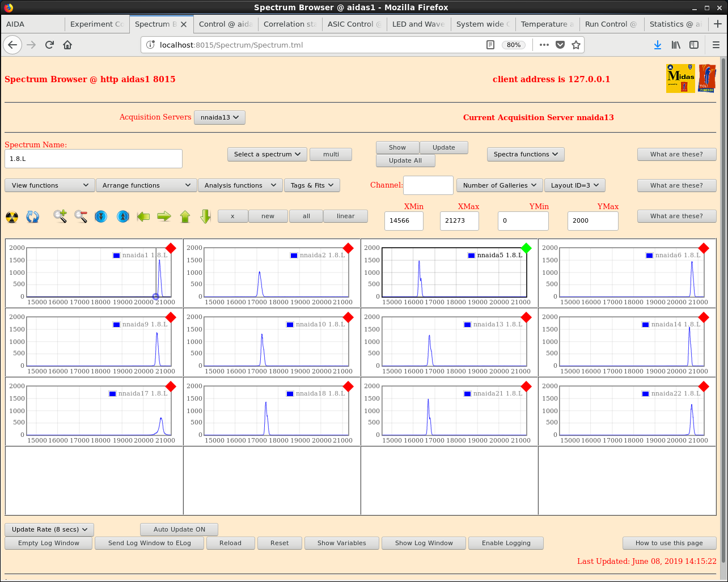Toggle the red diamond on nnaida1 spectrum
Image resolution: width=728 pixels, height=582 pixels.
point(171,248)
